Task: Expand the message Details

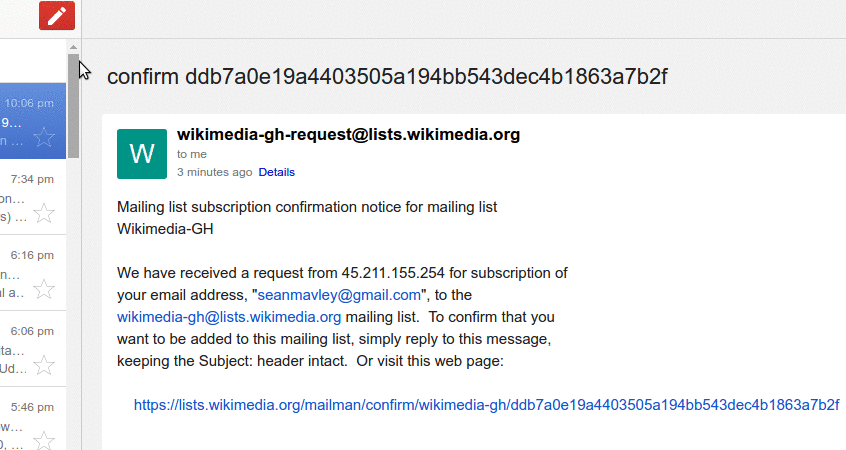Action: (x=277, y=172)
